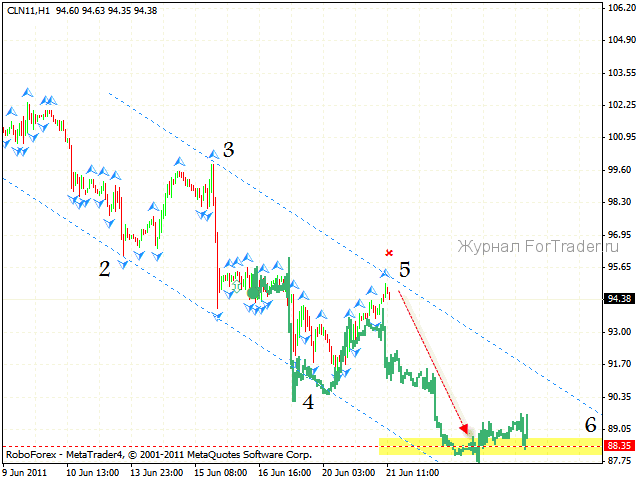The height and width of the screenshot is (480, 640).
Task: Click the wave label 2
Action: point(104,269)
